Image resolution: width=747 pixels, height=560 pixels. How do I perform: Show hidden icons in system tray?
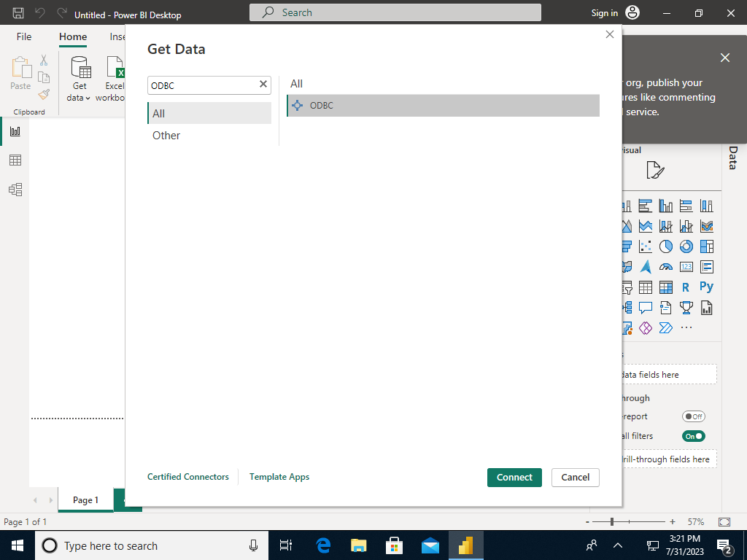click(617, 545)
